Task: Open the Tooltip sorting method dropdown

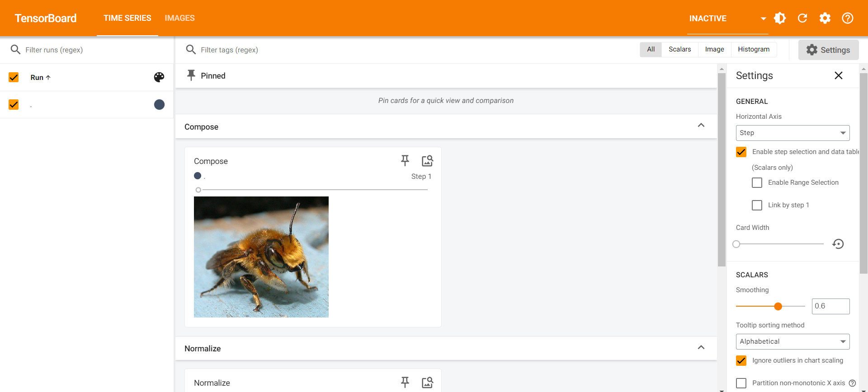Action: [x=793, y=341]
